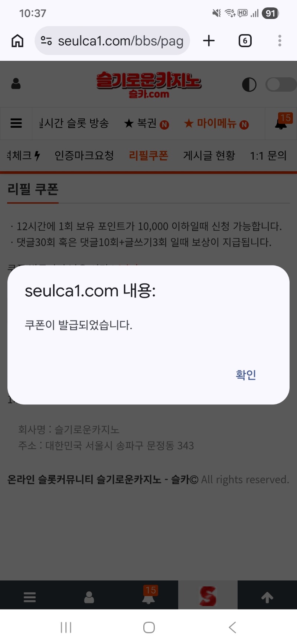
Task: Switch to the 인증마크요청 tab
Action: coord(84,155)
